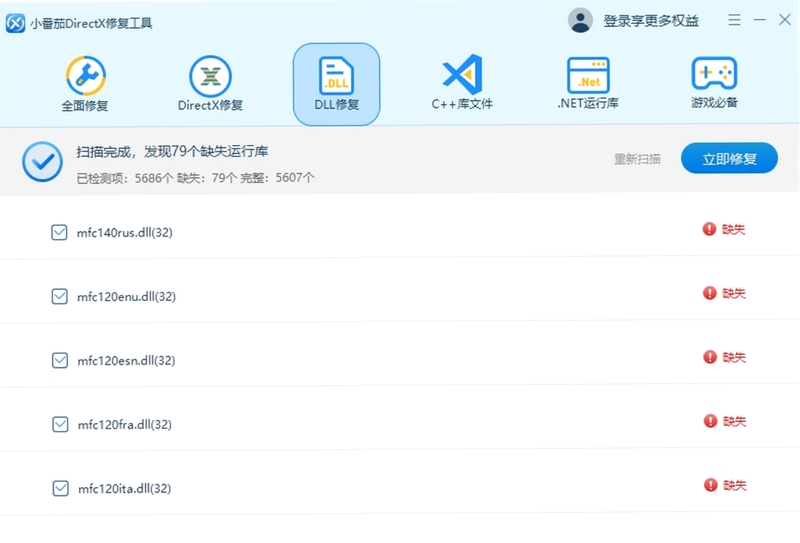The height and width of the screenshot is (543, 800).
Task: Click the 缺失 status of mfc120enu.dll
Action: (x=734, y=293)
